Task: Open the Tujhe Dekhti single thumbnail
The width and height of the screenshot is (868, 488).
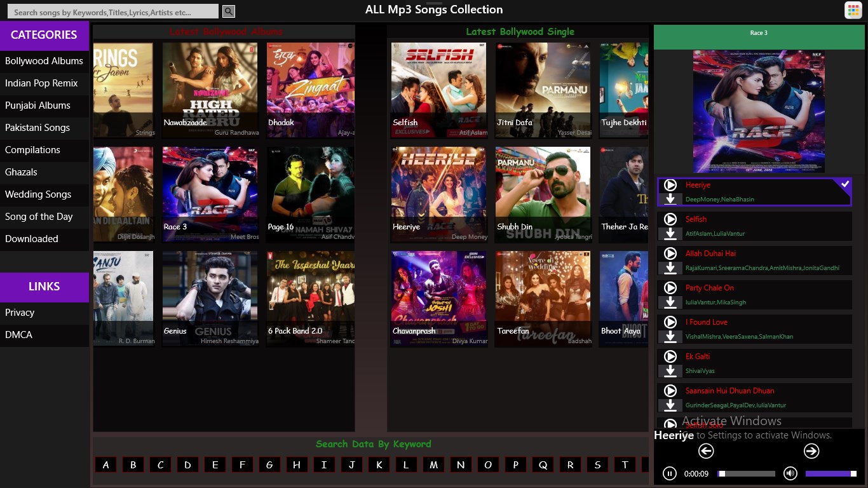Action: [624, 90]
